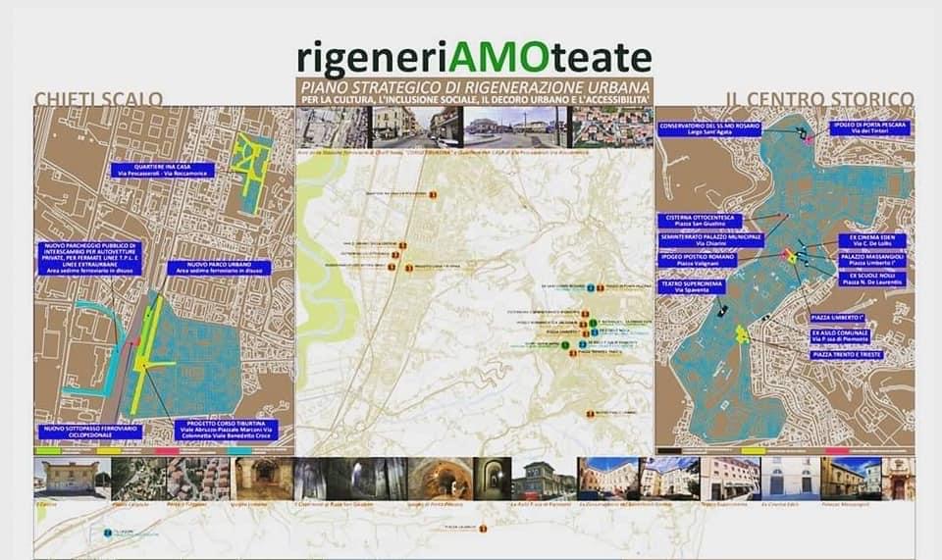Click the black Teatro Supercinema building marker
The height and width of the screenshot is (560, 942).
click(723, 310)
